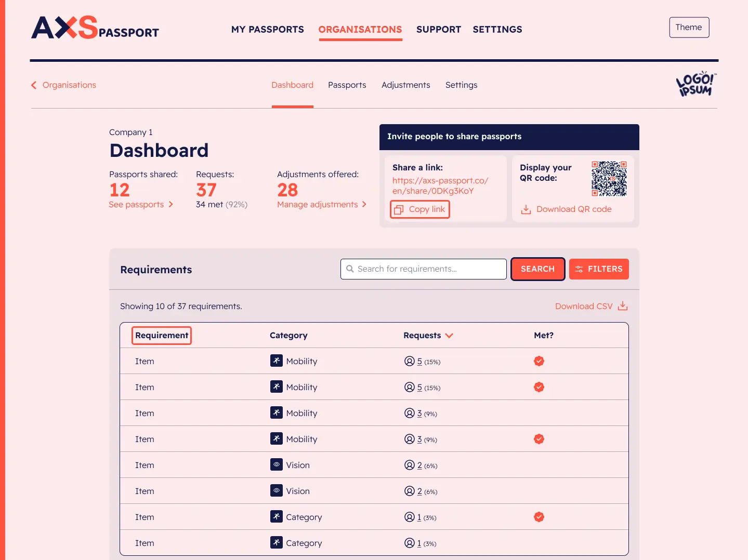Image resolution: width=748 pixels, height=560 pixels.
Task: Click the Met? column header
Action: tap(544, 336)
